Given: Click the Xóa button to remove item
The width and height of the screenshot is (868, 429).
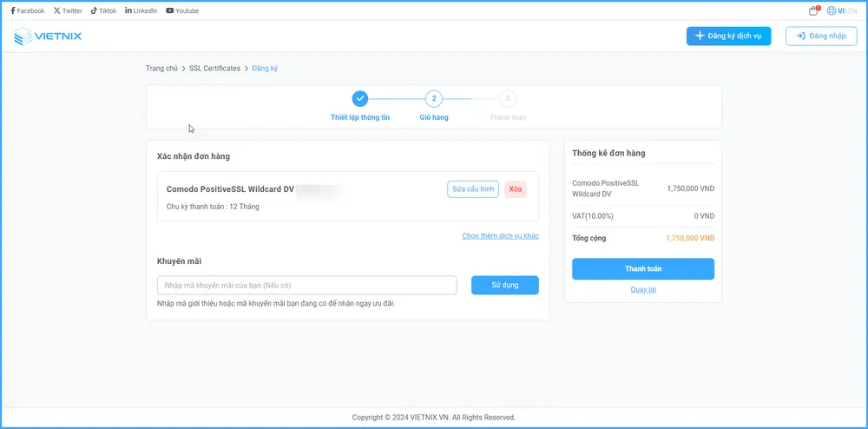Looking at the screenshot, I should pyautogui.click(x=516, y=189).
